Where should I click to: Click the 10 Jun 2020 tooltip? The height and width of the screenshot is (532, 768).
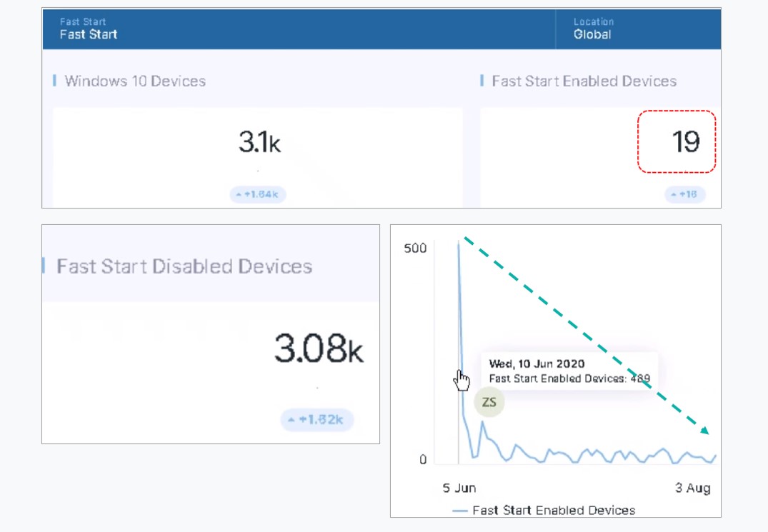pos(569,371)
